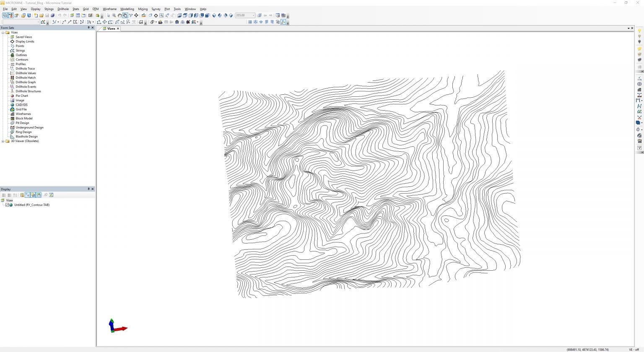Uncheck the Untitled (RY_Contour.TAB) layer
644x352 pixels.
tap(7, 205)
